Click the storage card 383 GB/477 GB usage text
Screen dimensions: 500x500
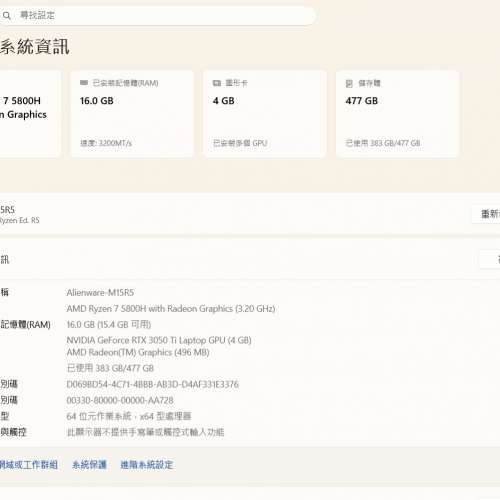click(383, 143)
